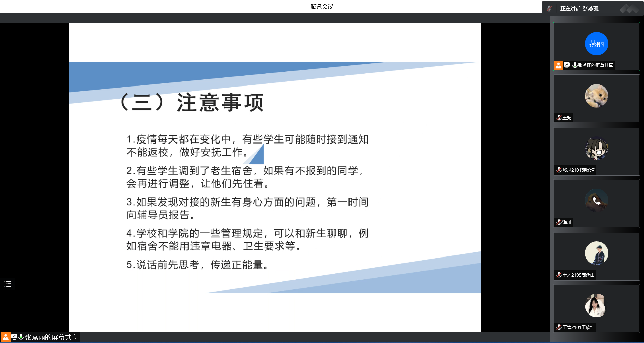644x343 pixels.
Task: Click the orange host icon in 燕丽's tile
Action: pos(558,65)
